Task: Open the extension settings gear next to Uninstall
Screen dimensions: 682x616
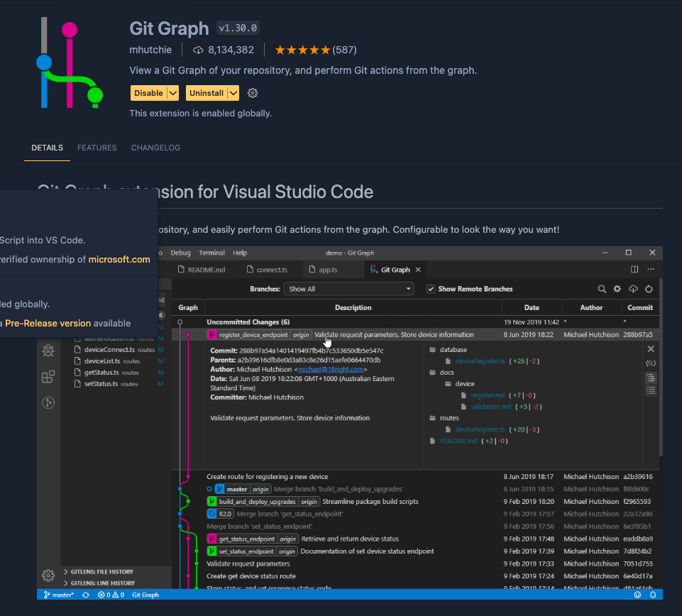Action: pos(253,94)
